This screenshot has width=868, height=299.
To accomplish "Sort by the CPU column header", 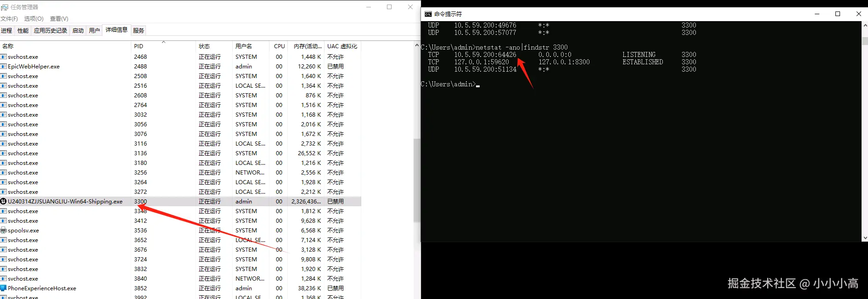I will pos(280,46).
